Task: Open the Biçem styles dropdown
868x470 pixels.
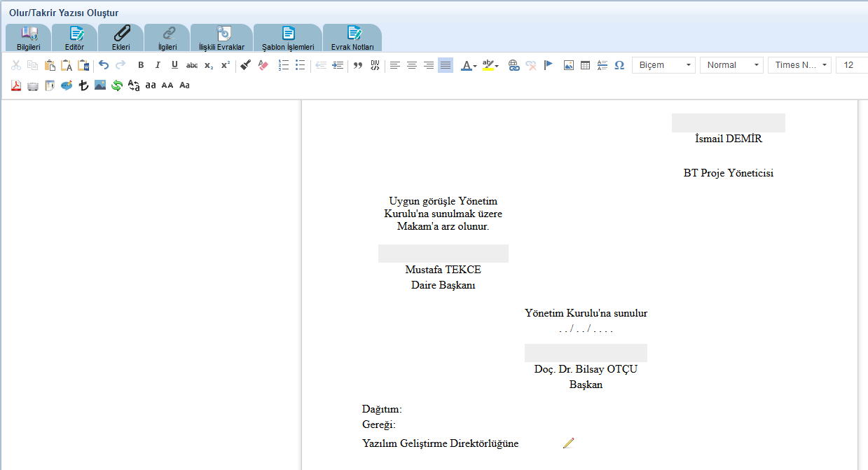Action: point(664,65)
